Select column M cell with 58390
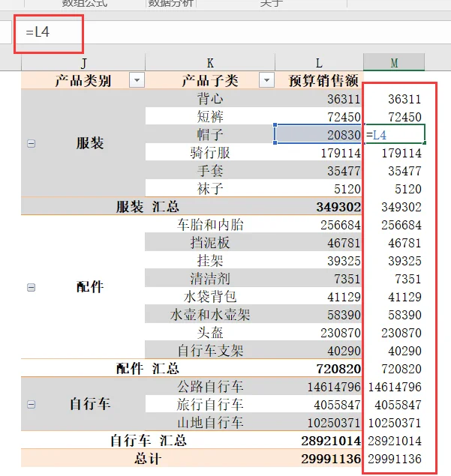This screenshot has height=476, width=451. pyautogui.click(x=394, y=315)
